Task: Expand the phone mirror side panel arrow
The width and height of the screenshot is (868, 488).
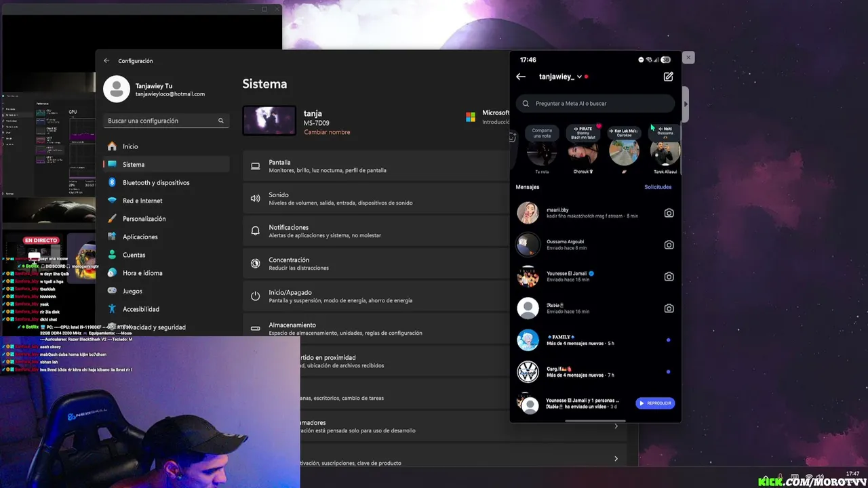Action: pyautogui.click(x=686, y=104)
